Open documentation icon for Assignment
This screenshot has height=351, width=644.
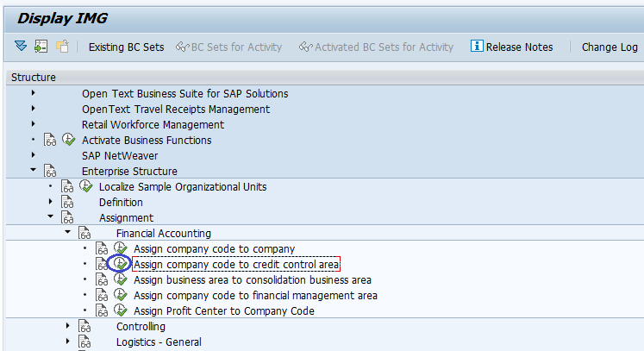point(67,218)
